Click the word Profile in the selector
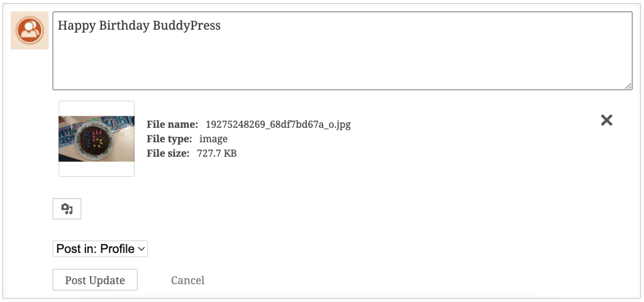This screenshot has width=644, height=302. coord(118,249)
